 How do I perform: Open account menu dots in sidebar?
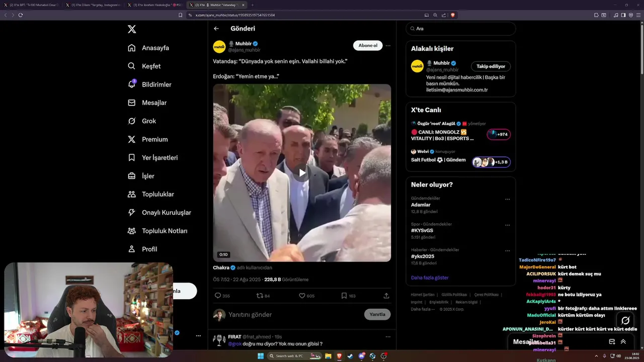tap(198, 336)
